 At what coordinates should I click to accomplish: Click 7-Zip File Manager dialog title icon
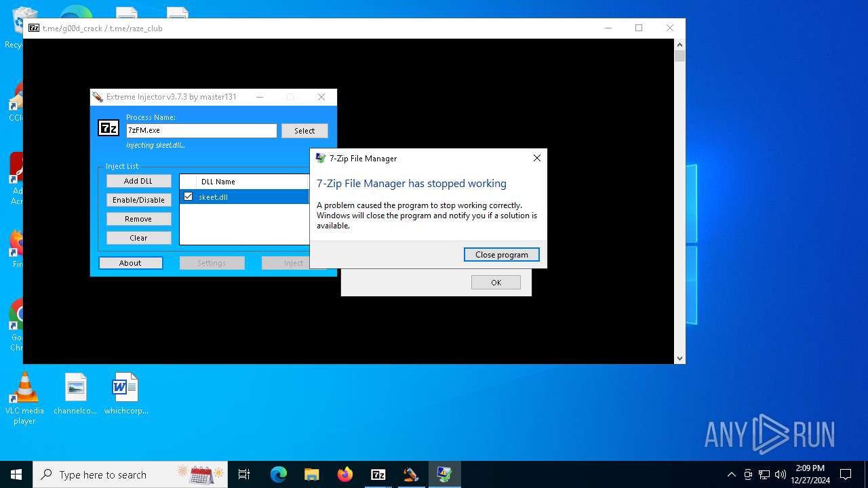(321, 158)
